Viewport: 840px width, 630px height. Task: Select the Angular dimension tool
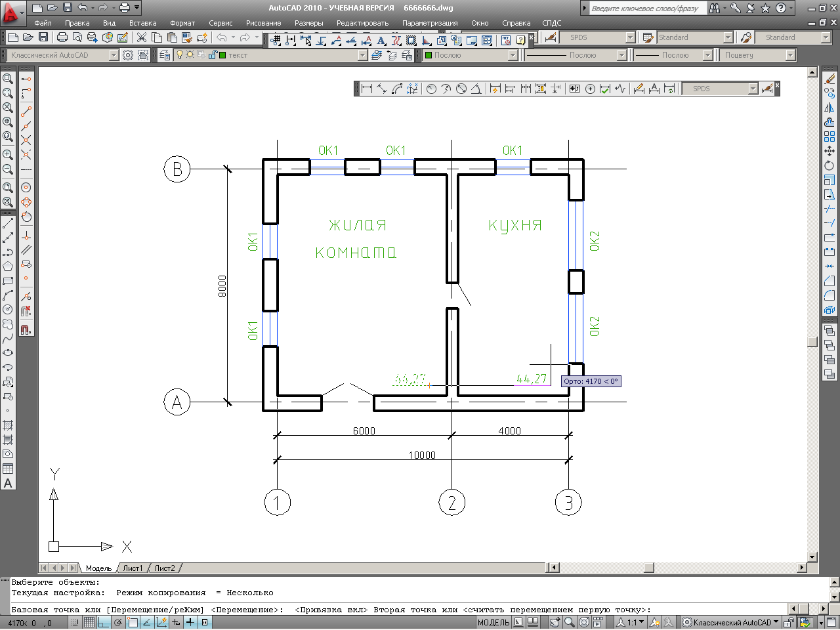click(476, 89)
